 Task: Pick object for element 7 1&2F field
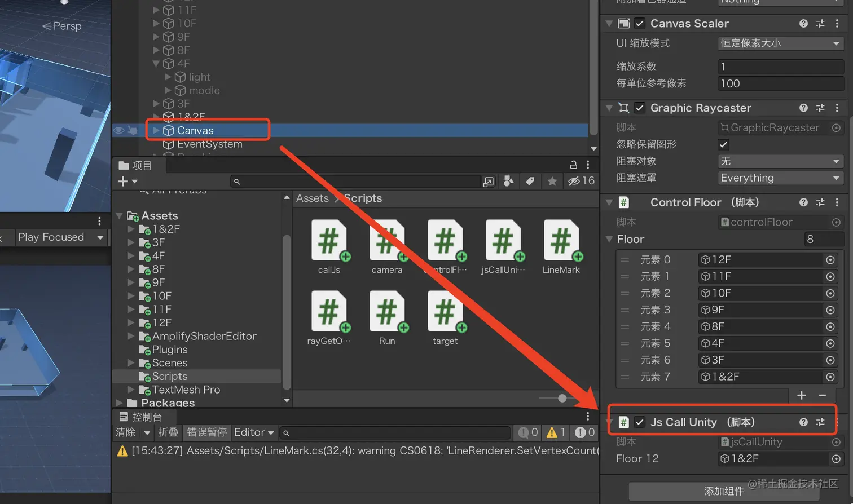pos(830,377)
